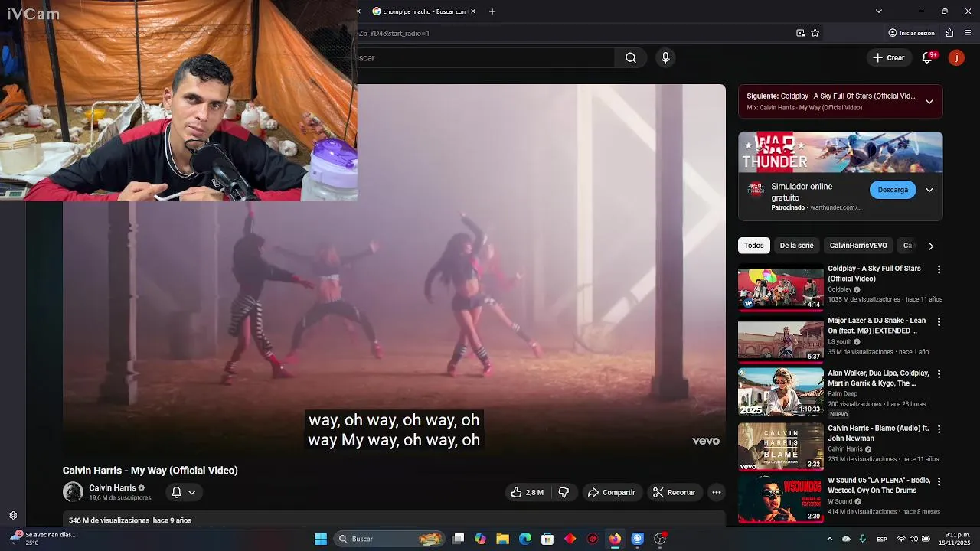
Task: Open Calvin Harris Blame audio video title
Action: [878, 433]
